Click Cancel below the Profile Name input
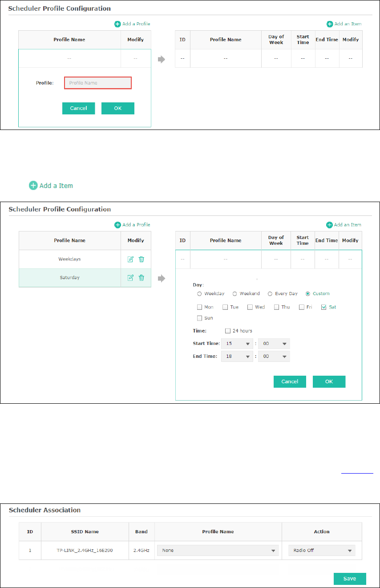380x588 pixels. (78, 109)
